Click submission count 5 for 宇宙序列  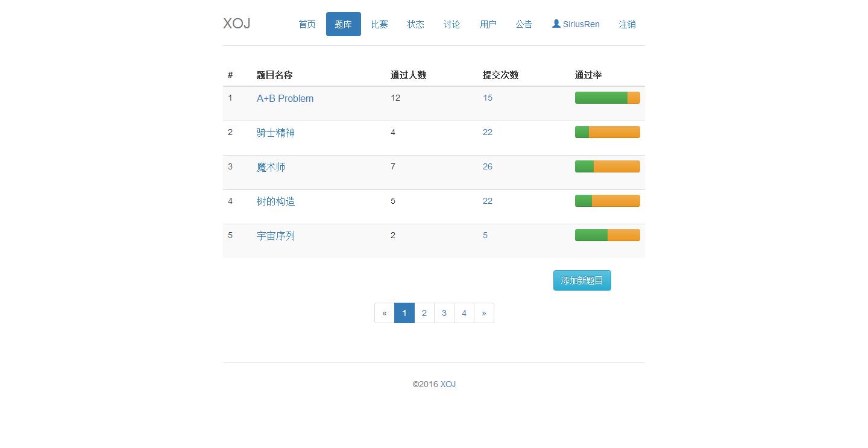(485, 235)
